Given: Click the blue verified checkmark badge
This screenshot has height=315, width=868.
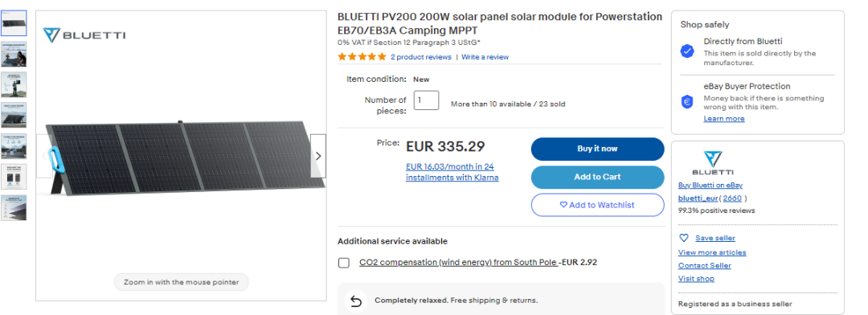Looking at the screenshot, I should tap(687, 51).
